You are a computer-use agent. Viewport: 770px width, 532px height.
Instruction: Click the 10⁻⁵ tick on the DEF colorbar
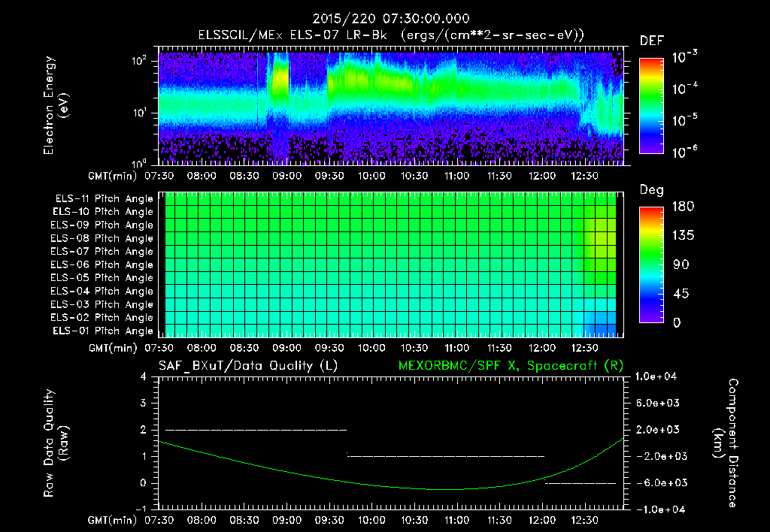coord(684,120)
